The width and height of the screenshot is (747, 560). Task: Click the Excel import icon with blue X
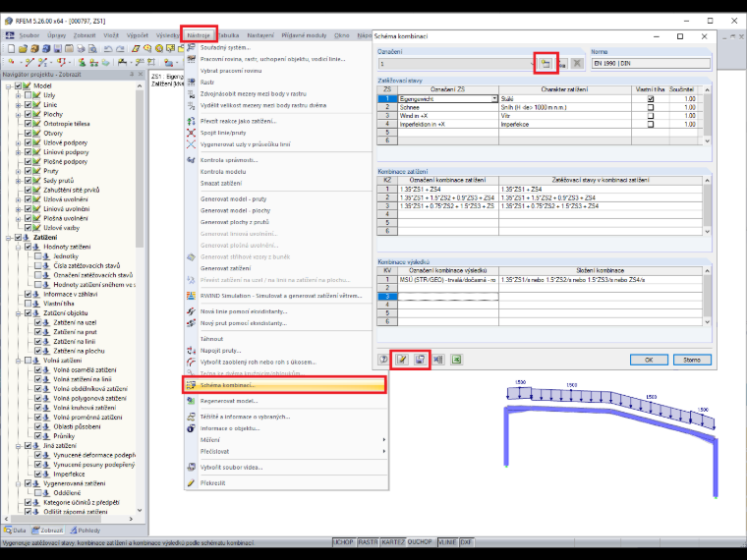pyautogui.click(x=438, y=360)
